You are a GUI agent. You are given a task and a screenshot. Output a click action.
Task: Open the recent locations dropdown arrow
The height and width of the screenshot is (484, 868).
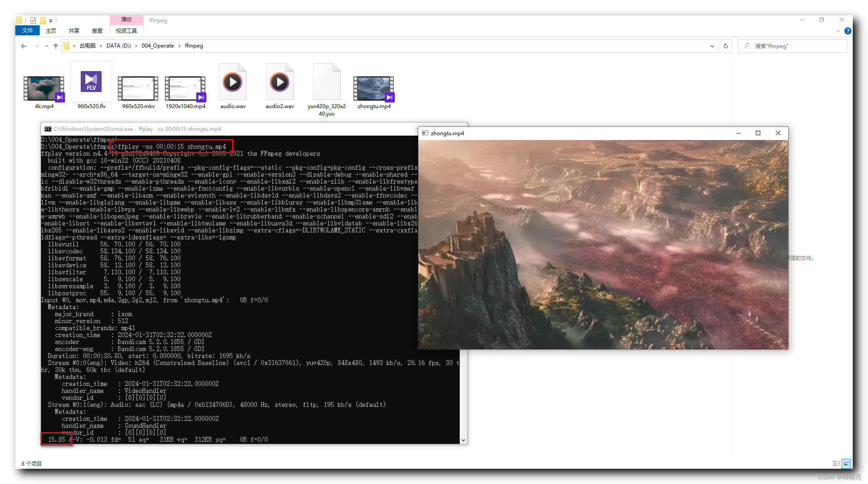point(47,46)
